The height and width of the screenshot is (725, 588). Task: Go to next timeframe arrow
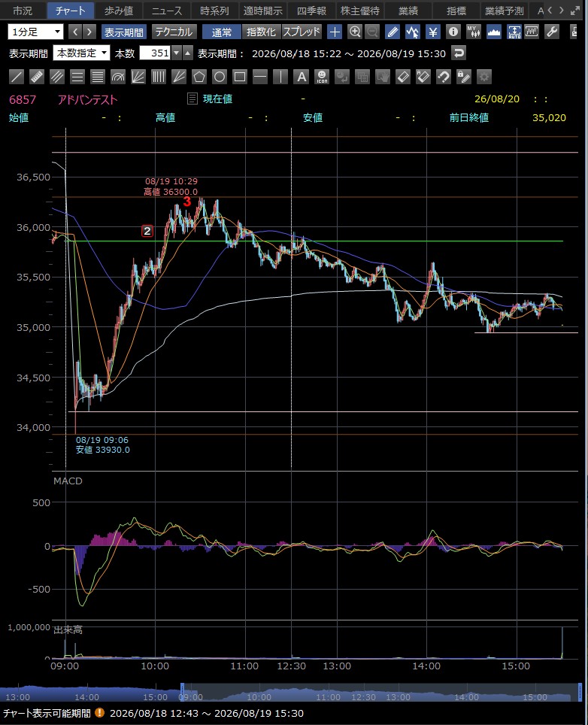pos(89,32)
